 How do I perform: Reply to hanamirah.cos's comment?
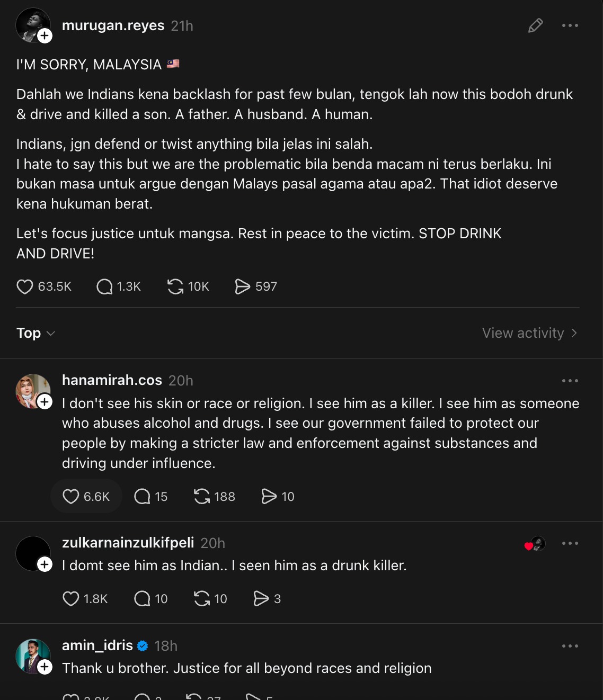pos(142,496)
